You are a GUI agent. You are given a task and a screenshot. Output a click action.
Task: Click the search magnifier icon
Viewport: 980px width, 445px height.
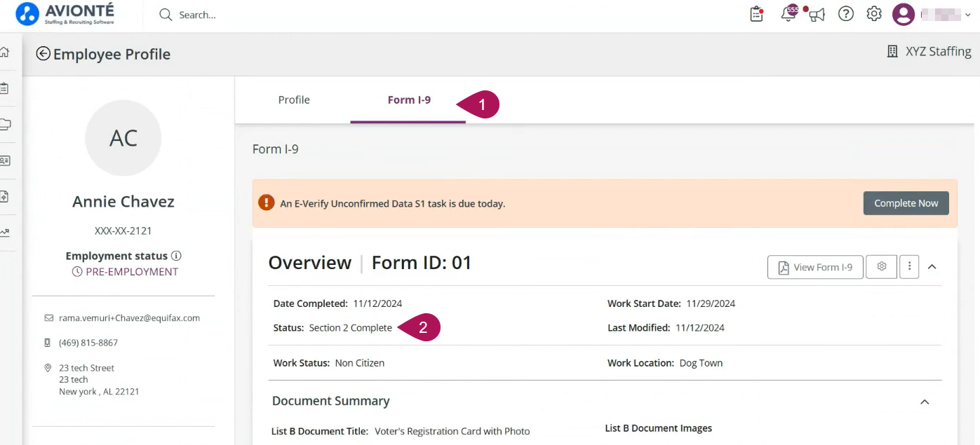click(166, 15)
